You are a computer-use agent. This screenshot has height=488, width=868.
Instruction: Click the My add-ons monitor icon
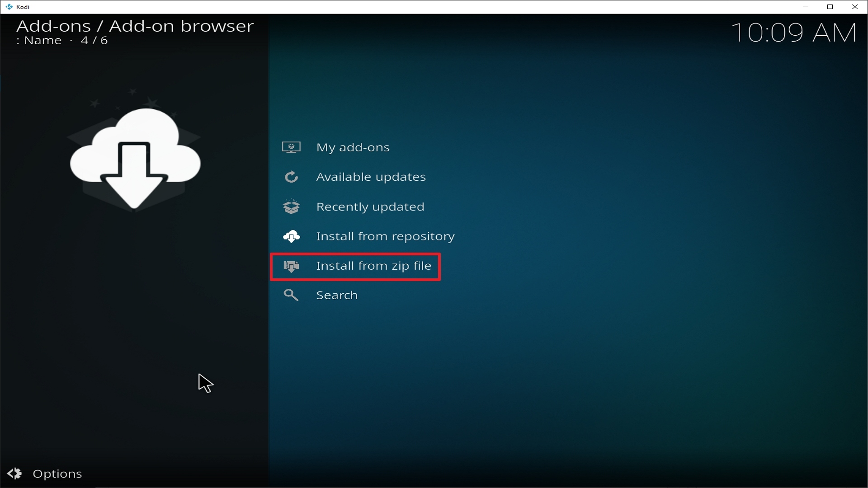[291, 147]
